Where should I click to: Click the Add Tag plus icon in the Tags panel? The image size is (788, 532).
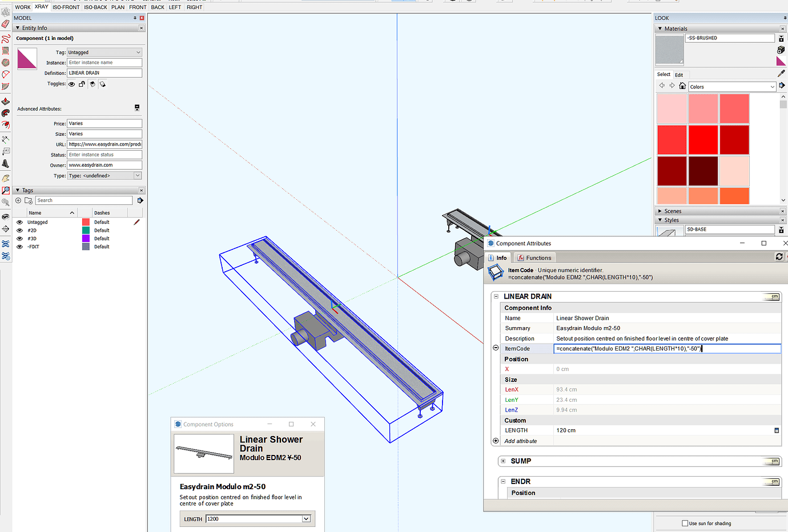click(x=19, y=200)
